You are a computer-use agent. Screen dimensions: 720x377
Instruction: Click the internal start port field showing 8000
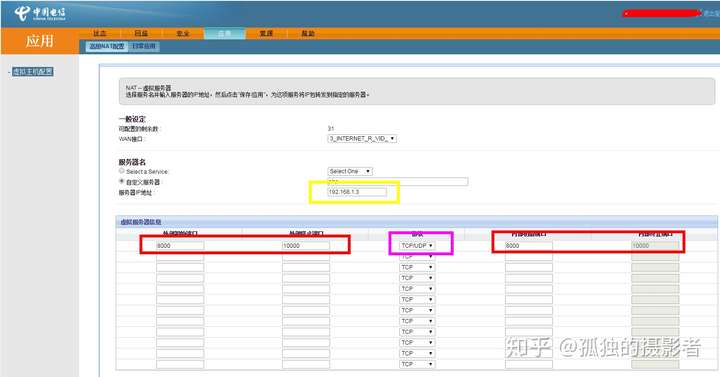[x=529, y=246]
